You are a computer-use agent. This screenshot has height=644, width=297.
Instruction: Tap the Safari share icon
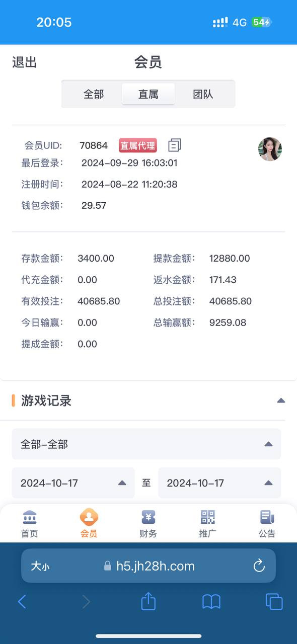click(148, 601)
